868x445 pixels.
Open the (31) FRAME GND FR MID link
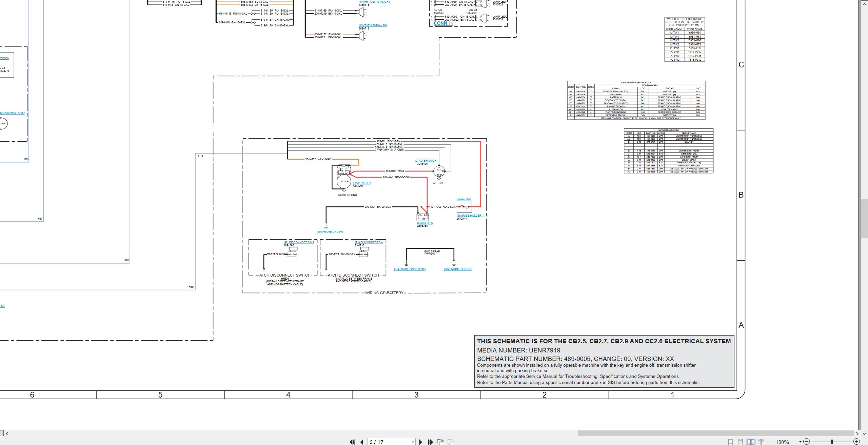pyautogui.click(x=410, y=269)
